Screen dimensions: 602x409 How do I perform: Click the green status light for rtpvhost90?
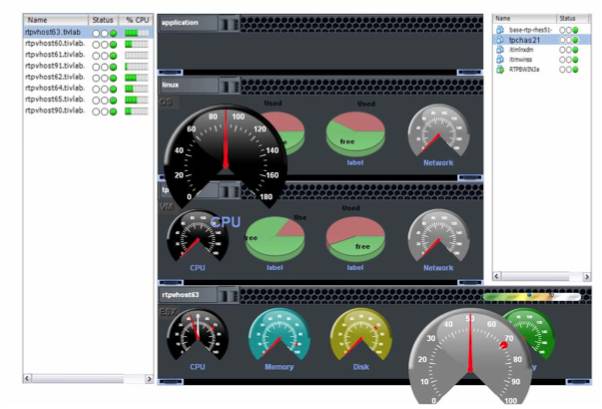coord(114,111)
